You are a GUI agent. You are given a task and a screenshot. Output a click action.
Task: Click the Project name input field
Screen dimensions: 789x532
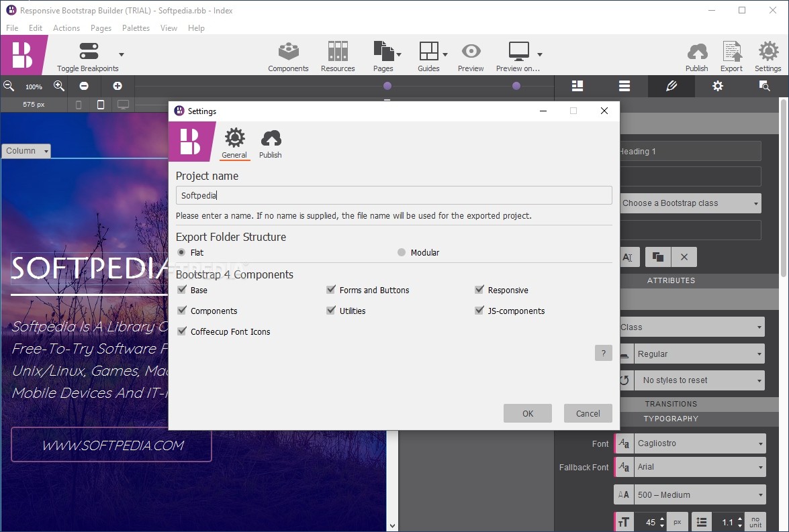click(x=394, y=195)
